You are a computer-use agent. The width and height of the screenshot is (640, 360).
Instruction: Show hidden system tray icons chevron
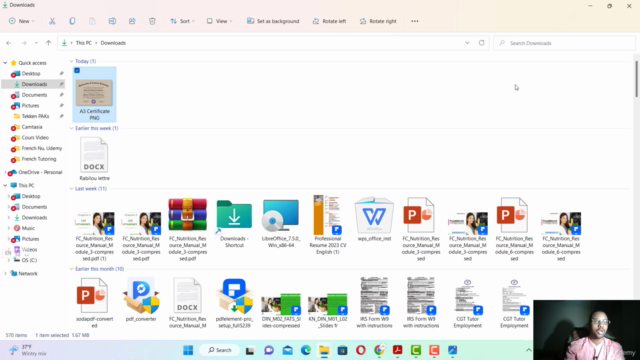click(x=529, y=350)
